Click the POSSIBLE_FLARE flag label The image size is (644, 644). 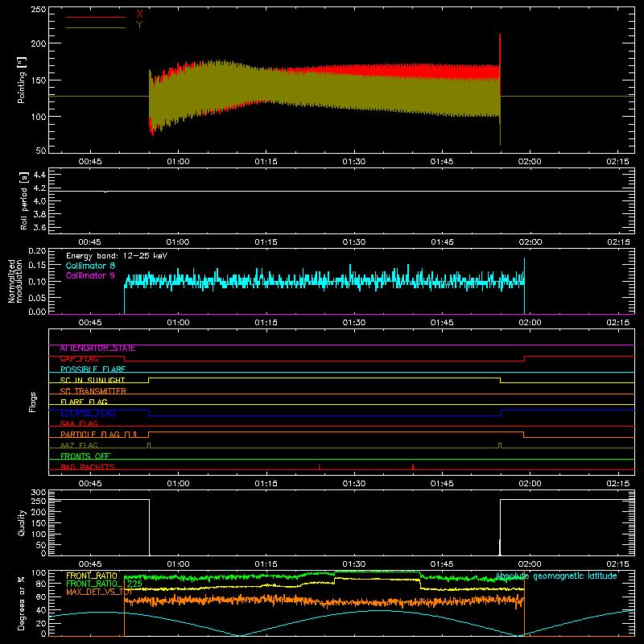(93, 369)
